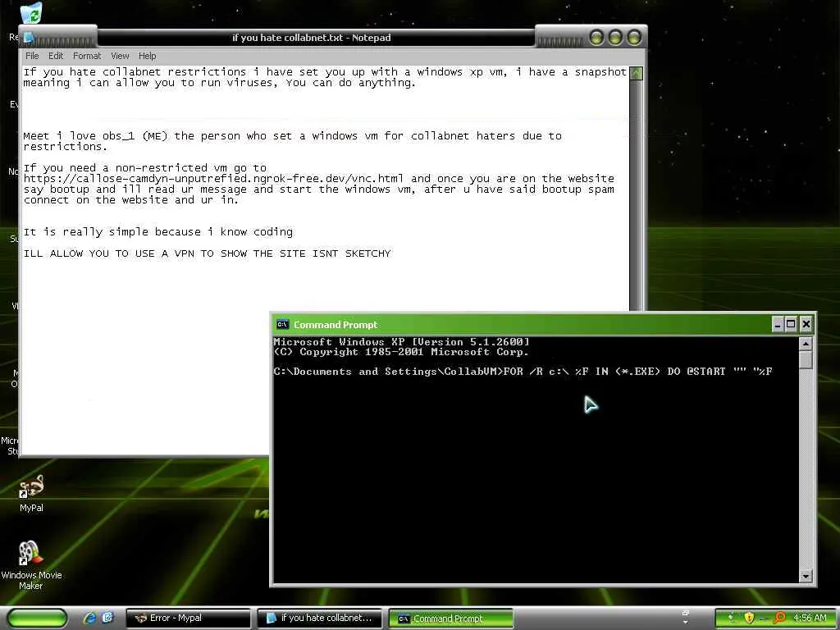The height and width of the screenshot is (630, 840).
Task: Switch to the 'if you hate collabnet' taskbar button
Action: pos(319,618)
